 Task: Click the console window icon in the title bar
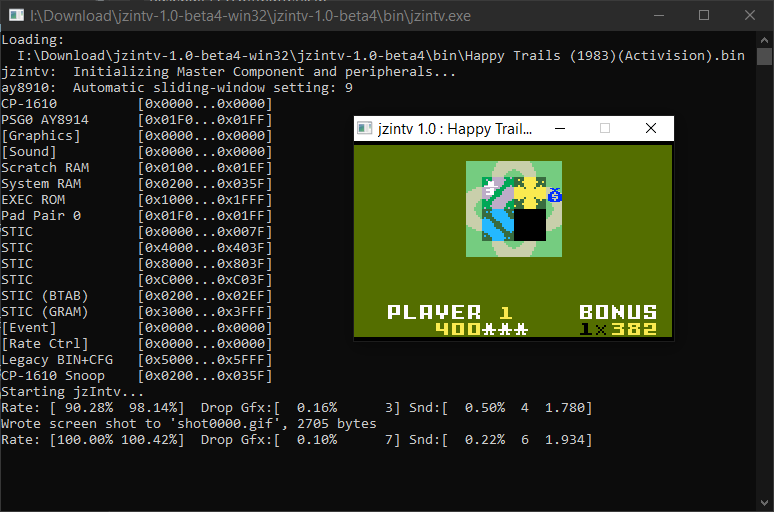pyautogui.click(x=16, y=15)
